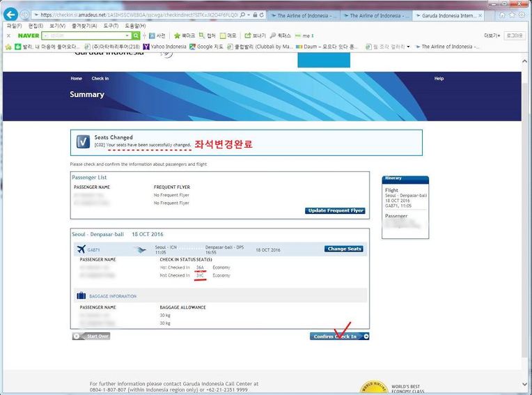Click the Start Over button
This screenshot has width=532, height=395.
(91, 336)
